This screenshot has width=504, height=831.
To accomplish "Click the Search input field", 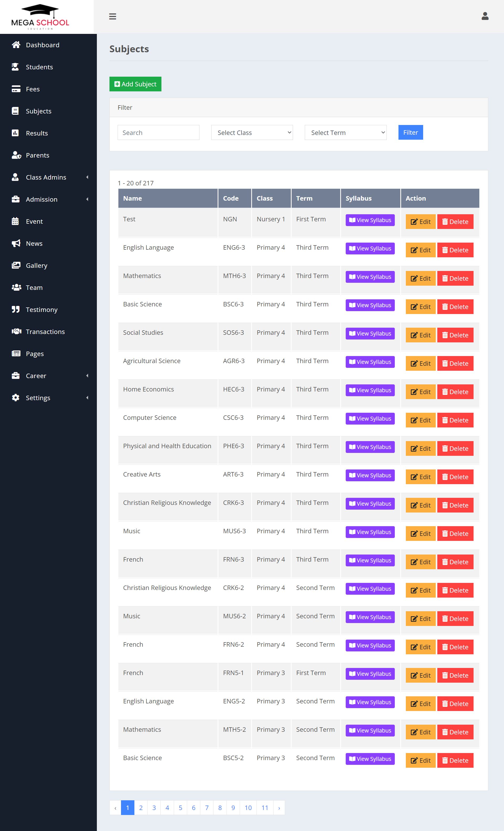I will tap(158, 133).
